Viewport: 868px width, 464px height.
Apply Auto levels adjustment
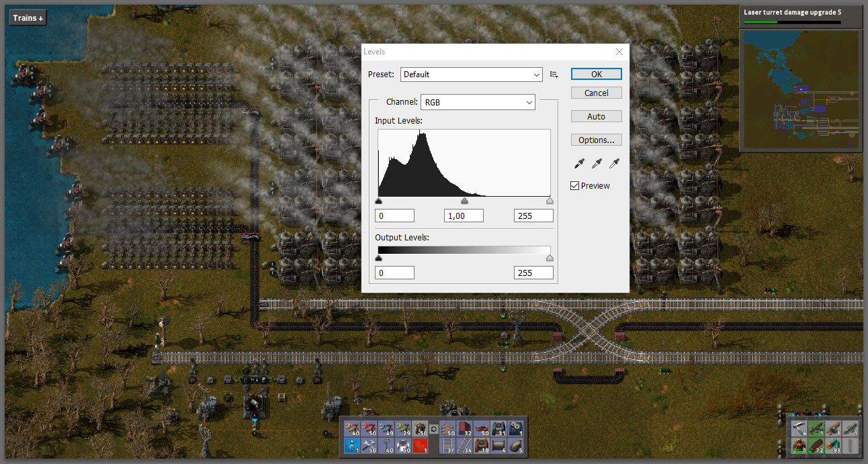(x=597, y=116)
